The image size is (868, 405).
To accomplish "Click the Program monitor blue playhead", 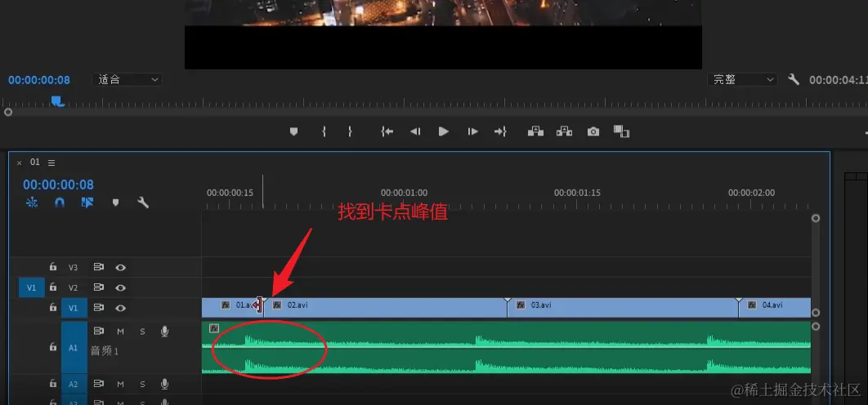I will coord(57,101).
